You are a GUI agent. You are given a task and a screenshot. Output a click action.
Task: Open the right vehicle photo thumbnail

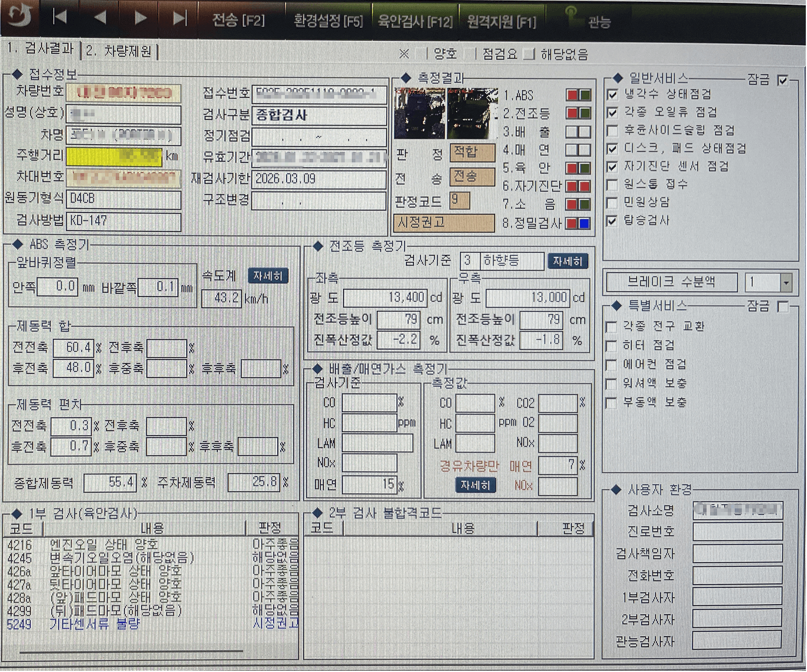[472, 113]
